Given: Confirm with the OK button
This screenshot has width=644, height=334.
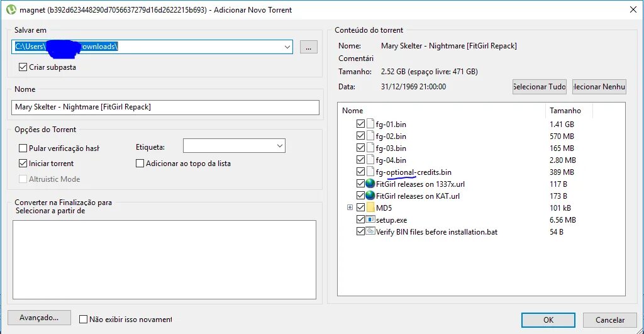Looking at the screenshot, I should (548, 320).
